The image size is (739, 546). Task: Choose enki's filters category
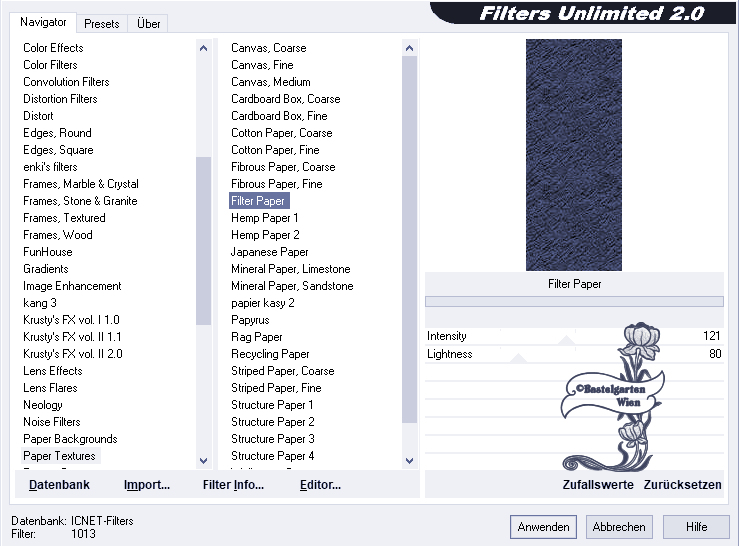click(50, 167)
